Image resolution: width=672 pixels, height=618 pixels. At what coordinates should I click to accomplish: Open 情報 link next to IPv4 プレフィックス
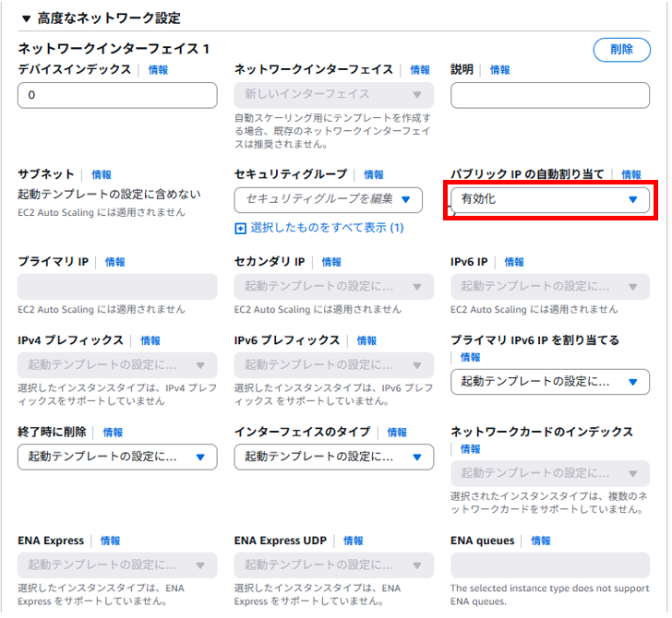[150, 341]
